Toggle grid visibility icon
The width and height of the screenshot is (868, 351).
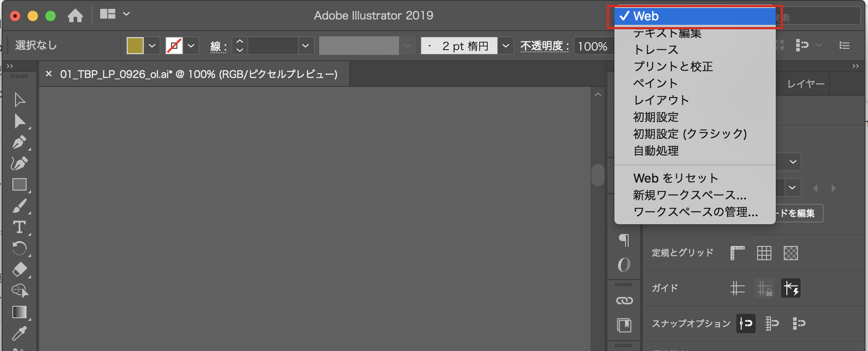[764, 253]
